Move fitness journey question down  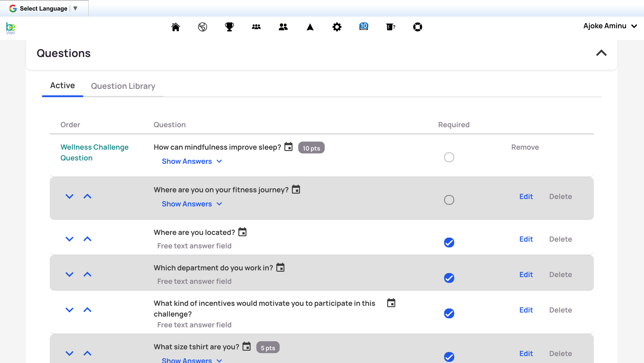click(69, 197)
